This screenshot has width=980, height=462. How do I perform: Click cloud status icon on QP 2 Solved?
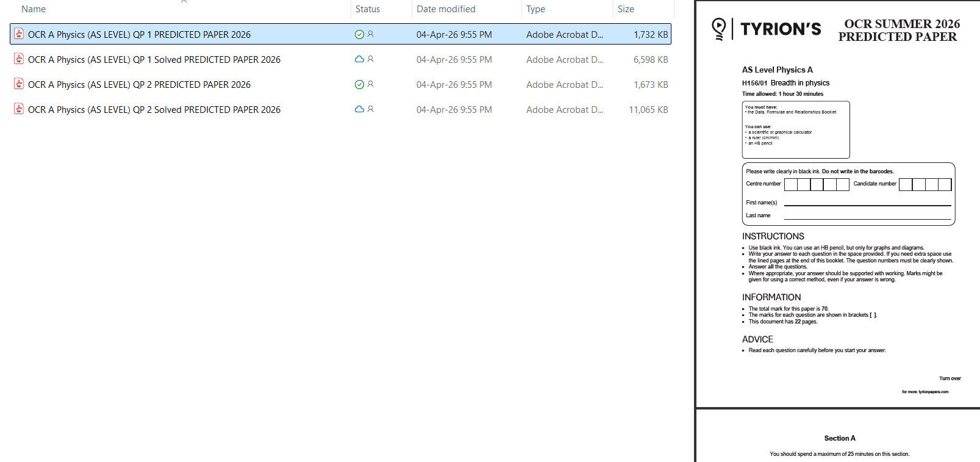point(359,110)
